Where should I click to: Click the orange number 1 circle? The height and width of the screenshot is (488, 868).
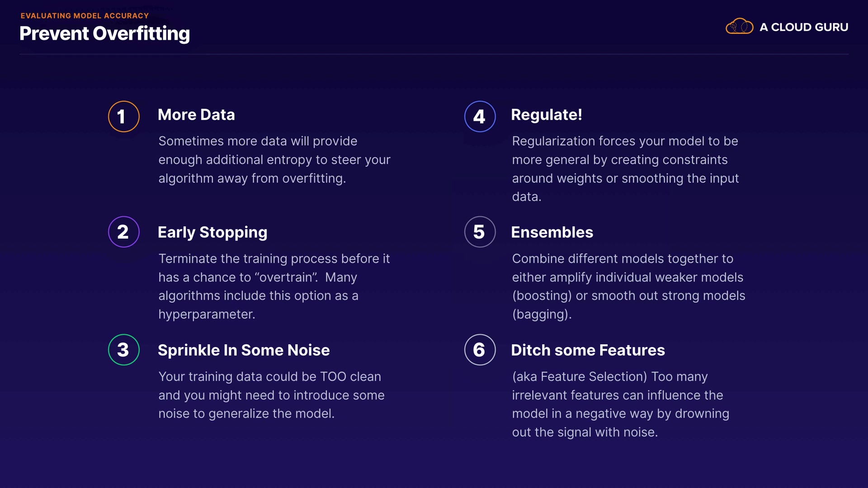[123, 117]
